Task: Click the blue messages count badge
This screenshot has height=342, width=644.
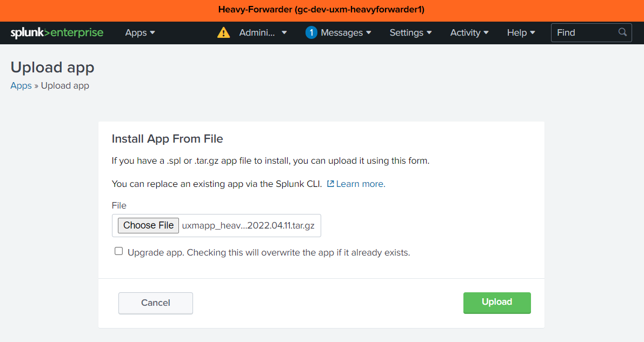Action: tap(311, 32)
